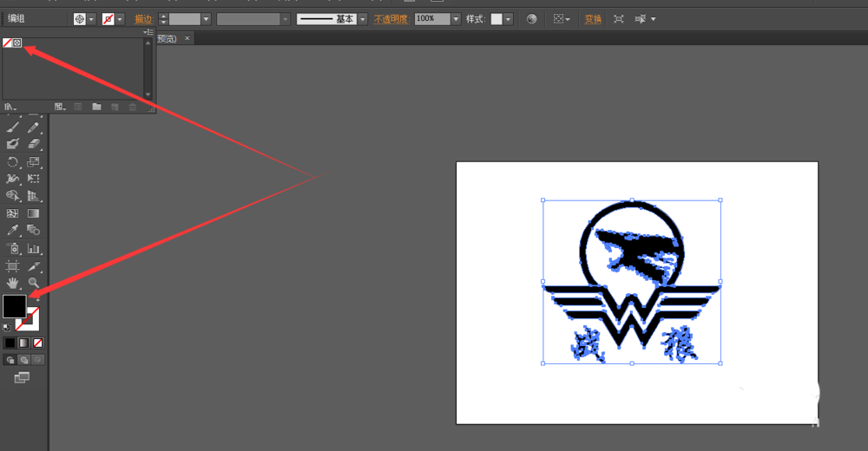Select the Free Transform tool
This screenshot has width=868, height=451.
[x=33, y=178]
